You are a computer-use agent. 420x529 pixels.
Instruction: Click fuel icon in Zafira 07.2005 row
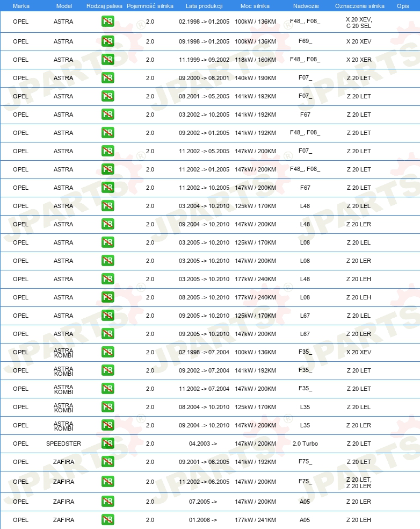(108, 502)
